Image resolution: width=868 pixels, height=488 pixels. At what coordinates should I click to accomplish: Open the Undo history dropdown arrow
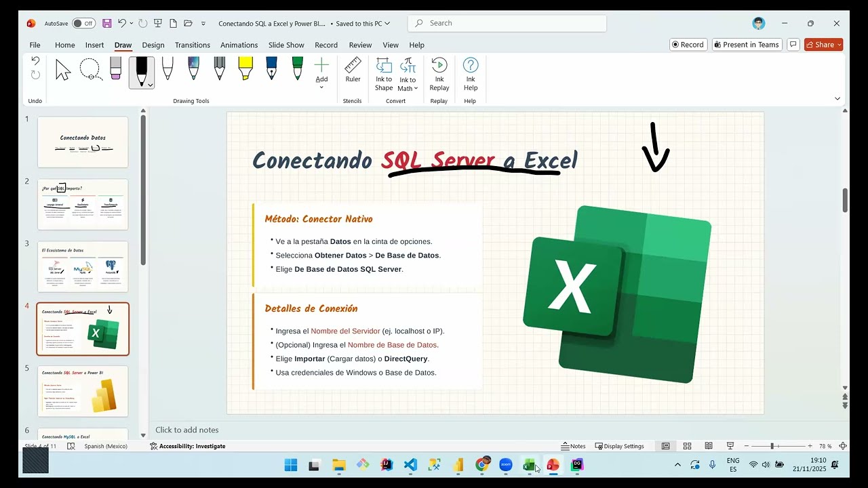tap(132, 23)
